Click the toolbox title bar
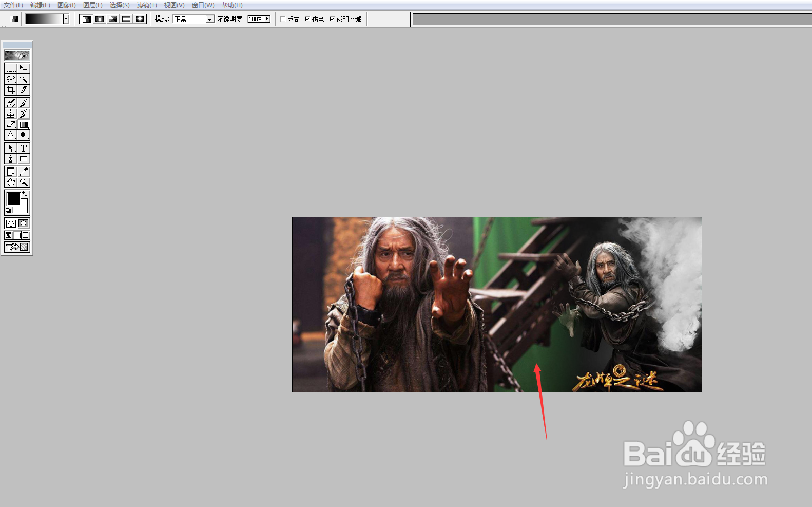812x507 pixels. click(x=17, y=45)
